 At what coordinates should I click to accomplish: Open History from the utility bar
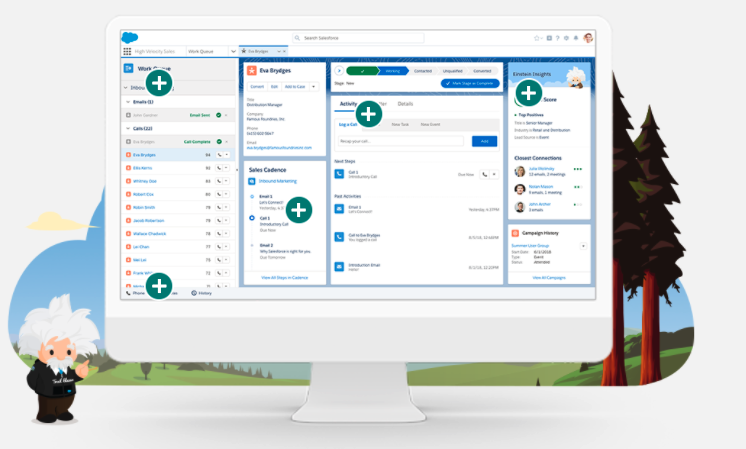coord(202,293)
